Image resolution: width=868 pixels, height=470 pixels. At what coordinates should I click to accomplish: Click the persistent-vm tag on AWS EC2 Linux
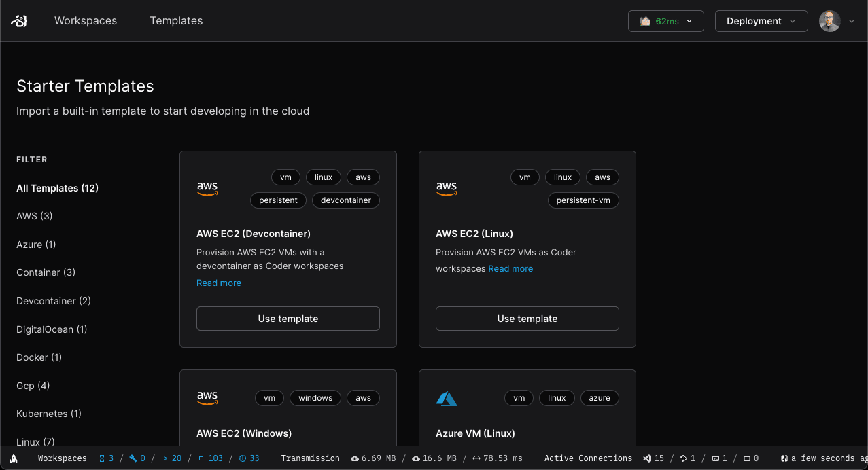584,200
